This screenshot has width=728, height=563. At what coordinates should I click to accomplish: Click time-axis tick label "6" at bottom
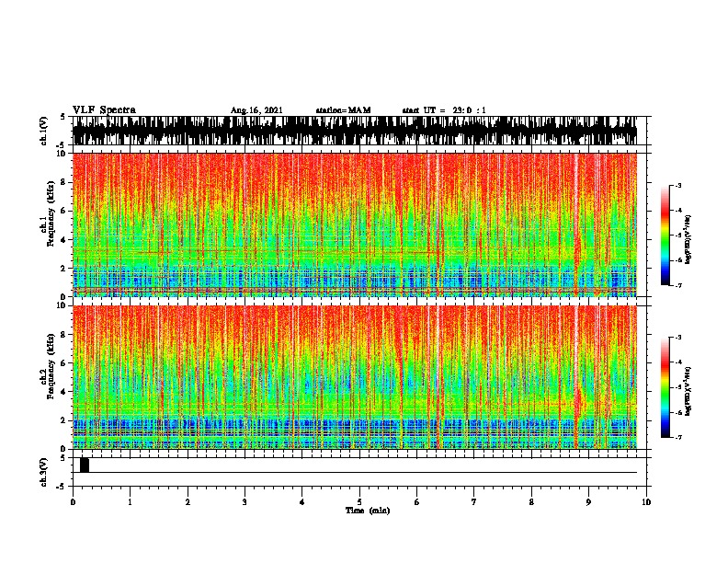pyautogui.click(x=417, y=502)
